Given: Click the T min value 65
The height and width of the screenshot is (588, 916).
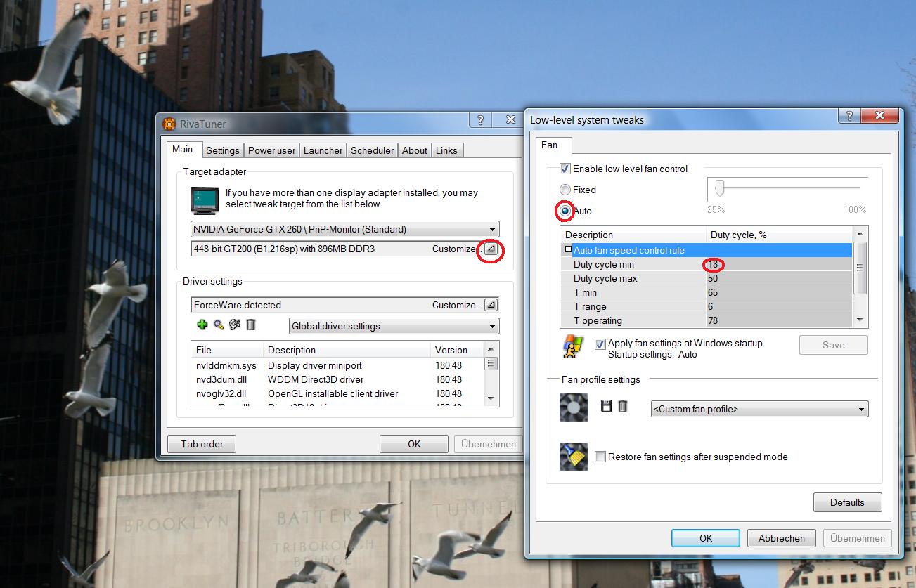Looking at the screenshot, I should click(x=714, y=292).
